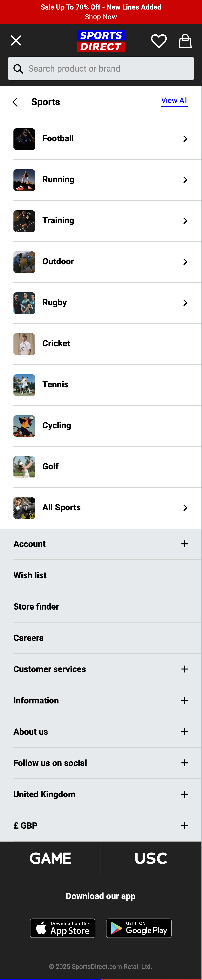
Task: Open the All Sports category
Action: tap(101, 507)
